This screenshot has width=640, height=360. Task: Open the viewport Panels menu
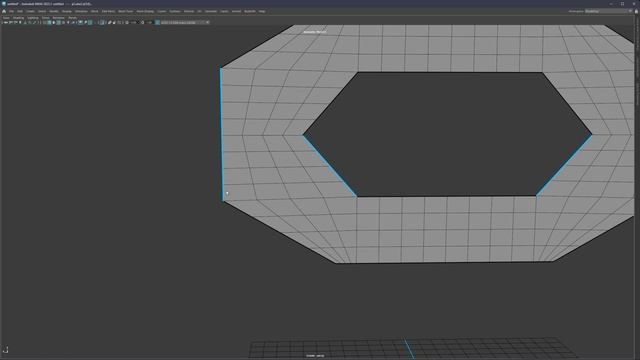tap(72, 18)
